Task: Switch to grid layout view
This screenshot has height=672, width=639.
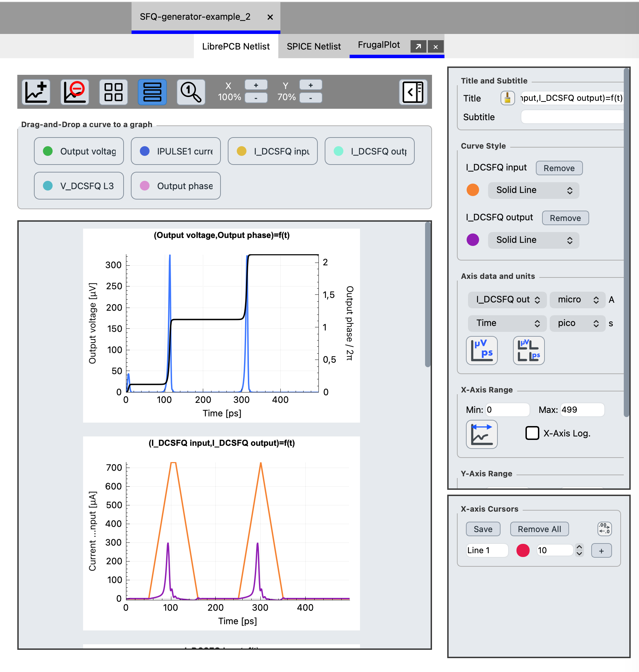Action: click(114, 92)
